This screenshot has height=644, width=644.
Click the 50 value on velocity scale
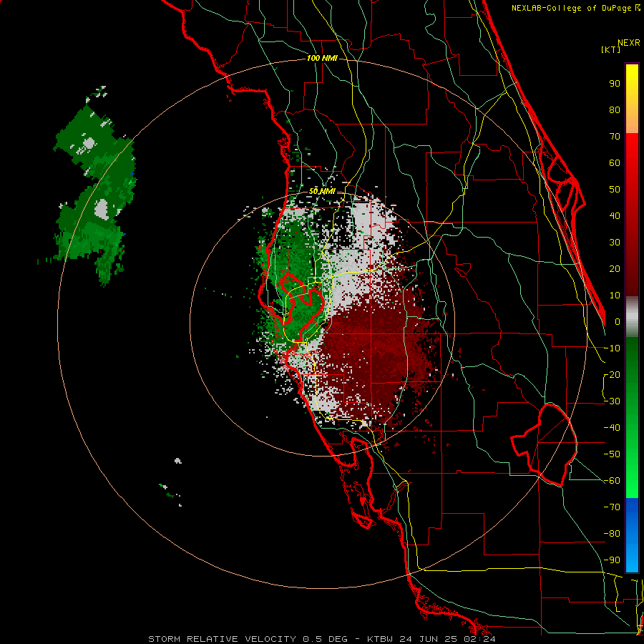click(x=615, y=190)
